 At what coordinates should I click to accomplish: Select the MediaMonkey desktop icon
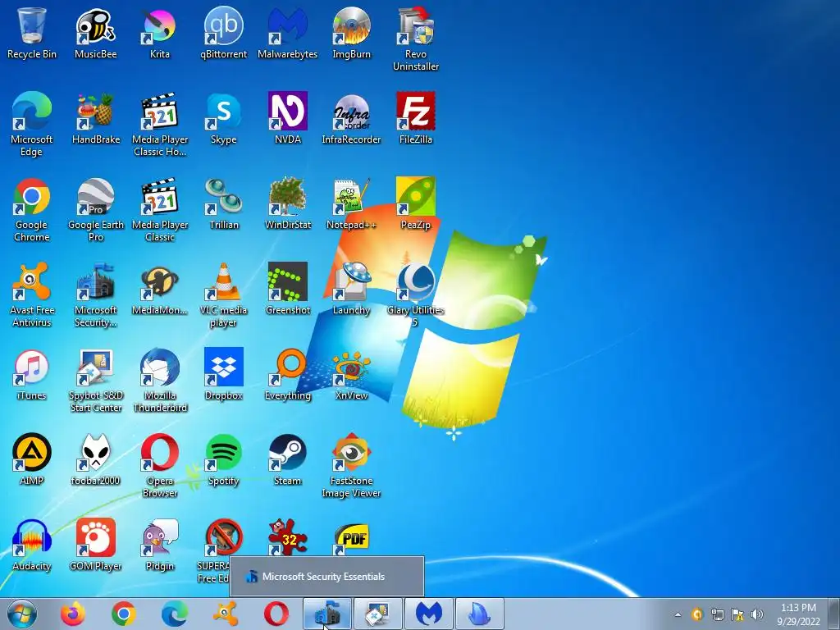coord(160,290)
